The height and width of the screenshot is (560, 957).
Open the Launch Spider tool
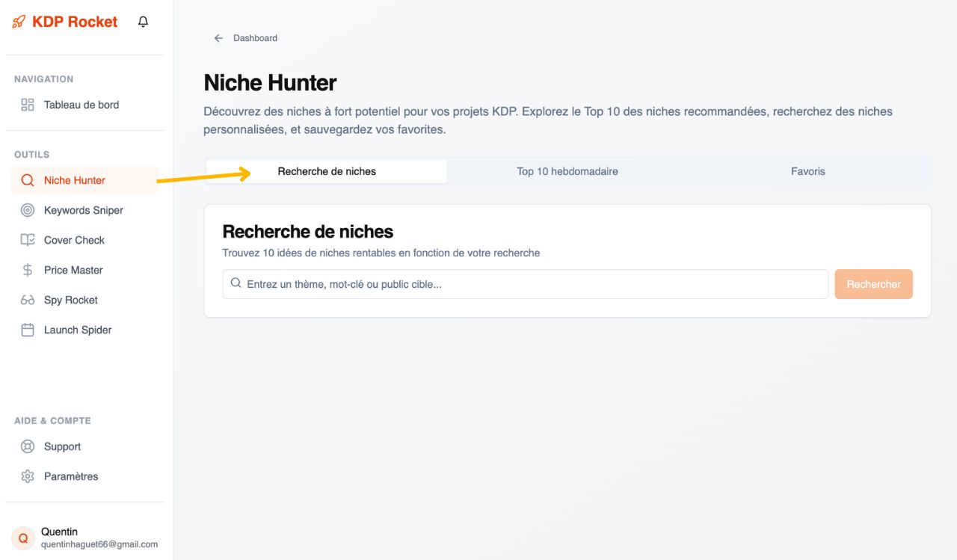(84, 330)
